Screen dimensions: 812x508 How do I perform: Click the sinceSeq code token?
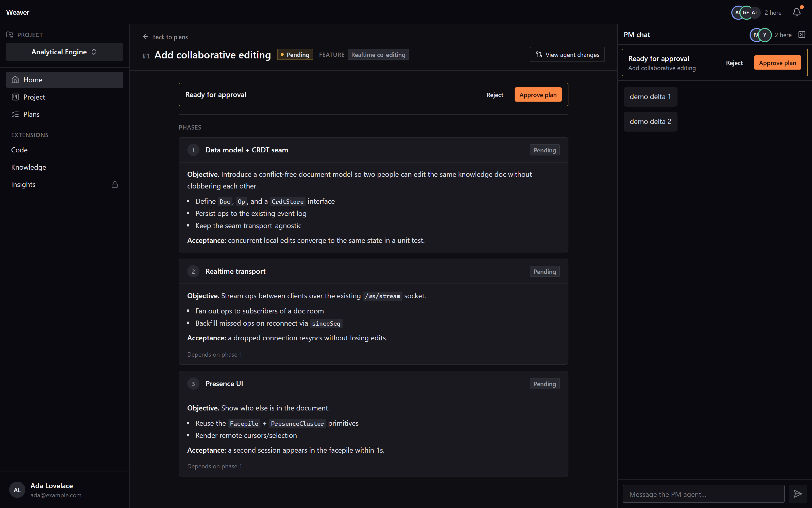(326, 324)
